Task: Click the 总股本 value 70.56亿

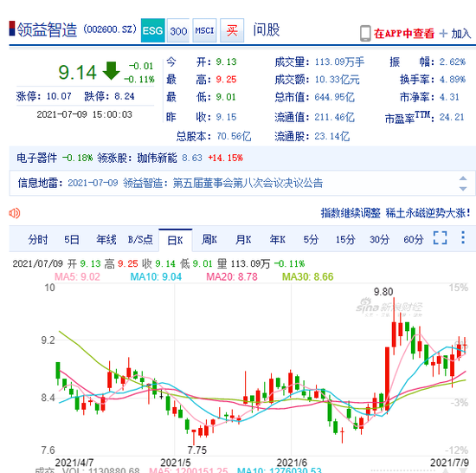Action: click(x=234, y=136)
